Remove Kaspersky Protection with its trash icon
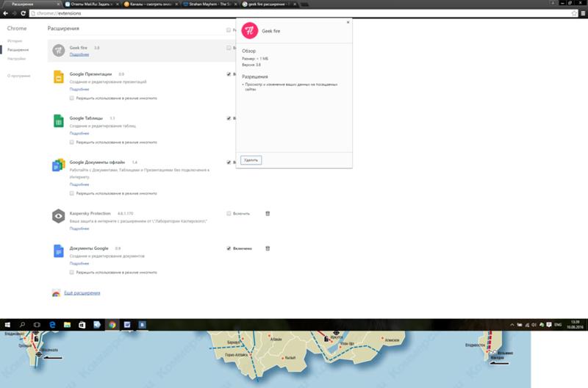Image resolution: width=588 pixels, height=388 pixels. tap(268, 213)
